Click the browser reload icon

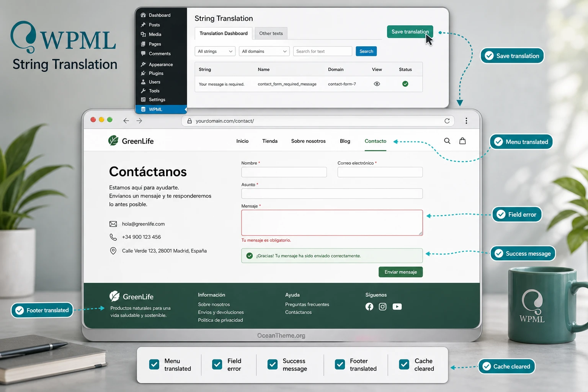[447, 121]
